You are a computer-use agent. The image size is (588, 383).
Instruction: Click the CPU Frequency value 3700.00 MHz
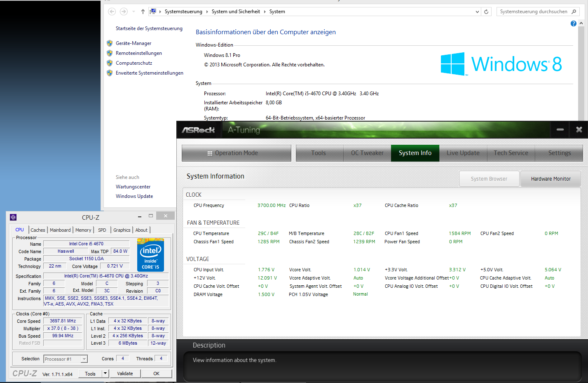click(272, 205)
